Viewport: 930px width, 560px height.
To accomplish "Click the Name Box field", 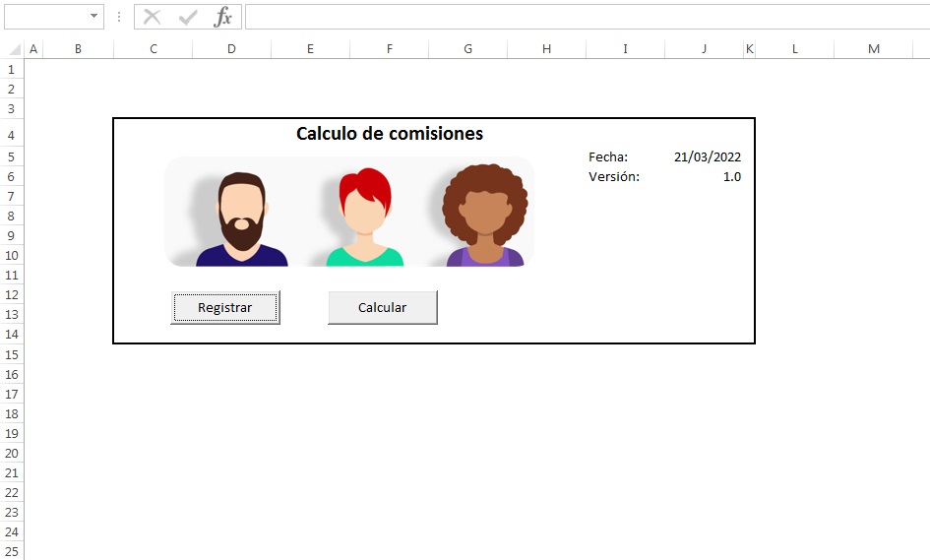I will pyautogui.click(x=46, y=17).
